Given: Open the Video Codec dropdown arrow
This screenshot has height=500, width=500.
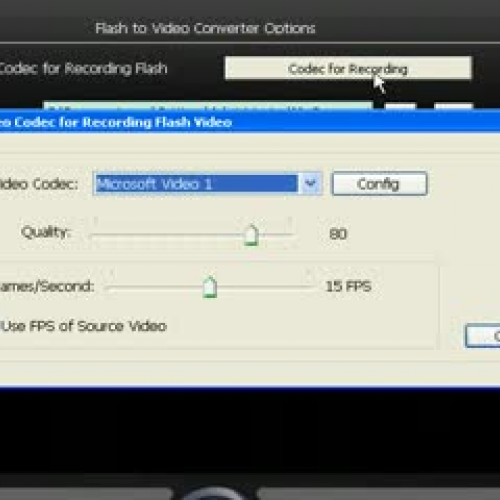Looking at the screenshot, I should [x=310, y=183].
